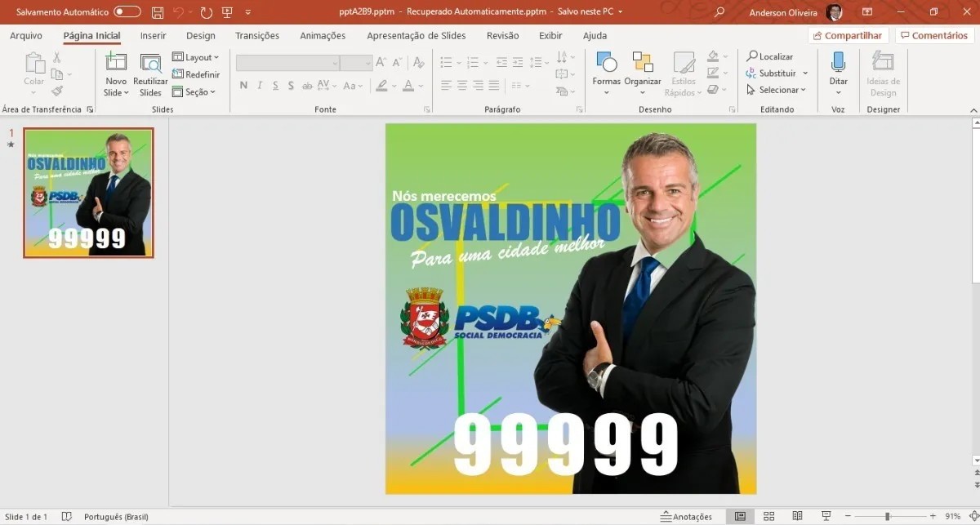Click the Anotações button in status bar
Screen dimensions: 980x525
click(686, 517)
